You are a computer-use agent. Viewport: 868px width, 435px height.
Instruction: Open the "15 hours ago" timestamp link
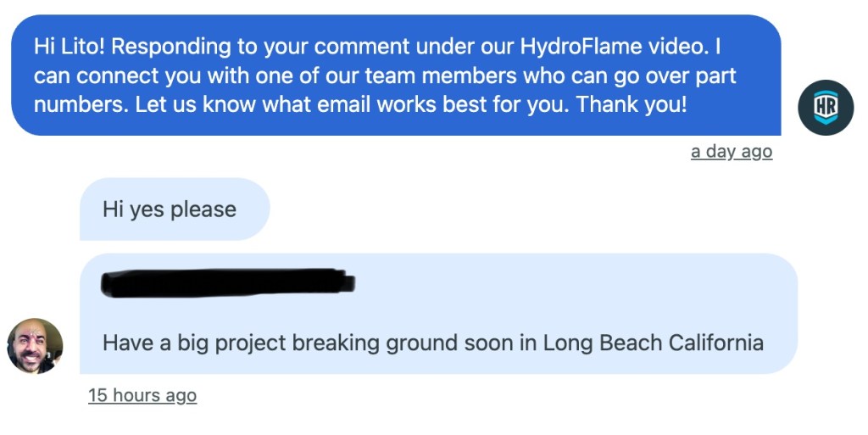point(142,395)
